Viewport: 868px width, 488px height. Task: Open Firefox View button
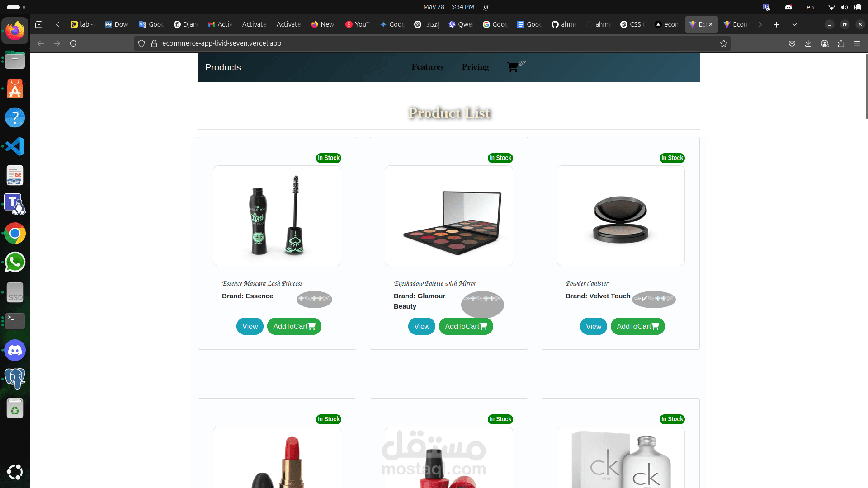(39, 24)
